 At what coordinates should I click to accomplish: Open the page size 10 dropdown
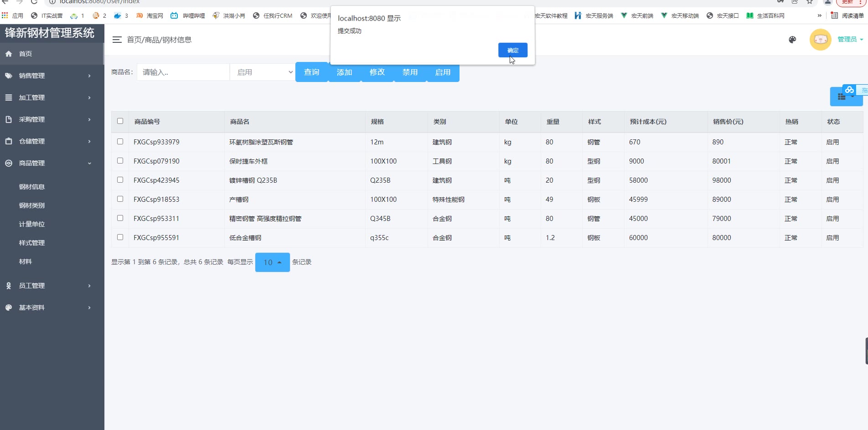272,262
